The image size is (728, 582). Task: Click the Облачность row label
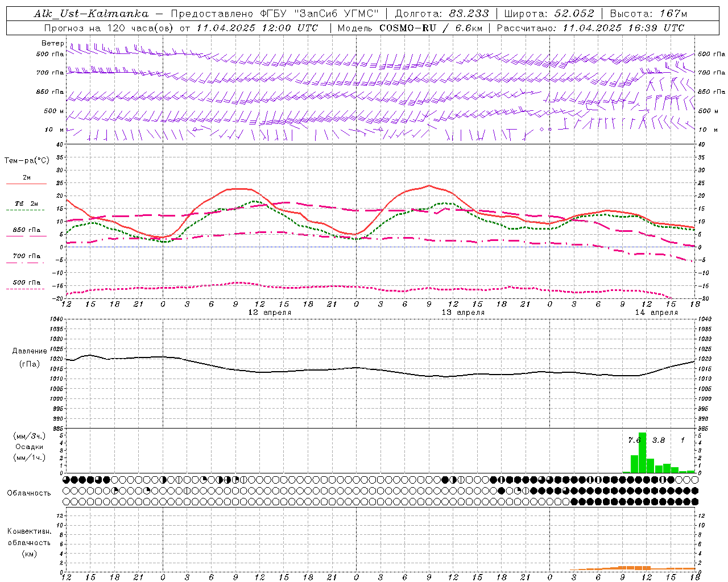(x=29, y=493)
